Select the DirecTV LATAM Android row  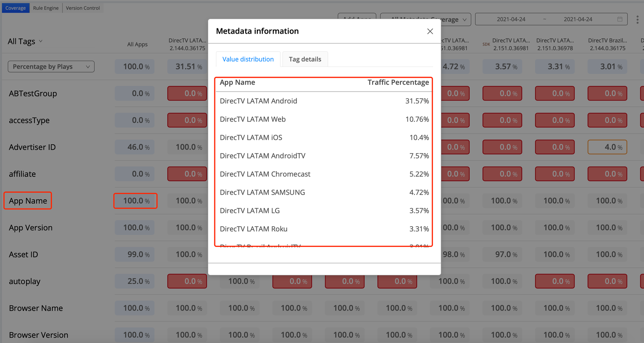[324, 101]
